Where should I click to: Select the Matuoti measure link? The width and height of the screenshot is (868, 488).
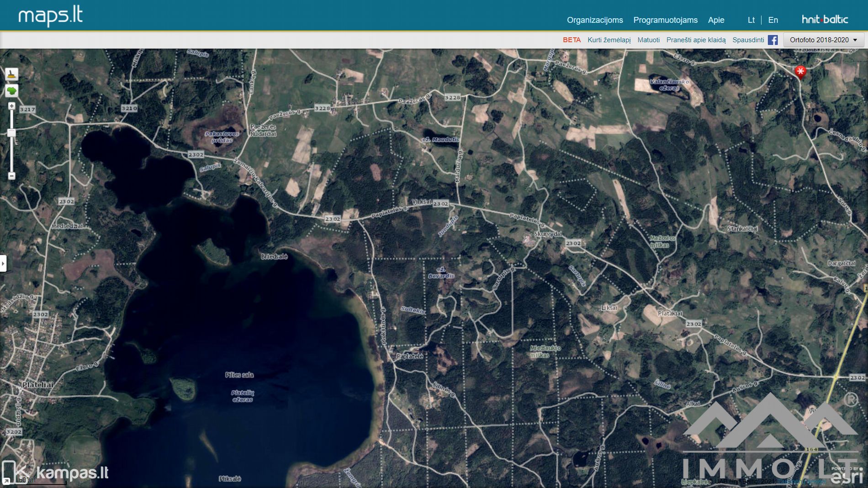click(x=648, y=40)
